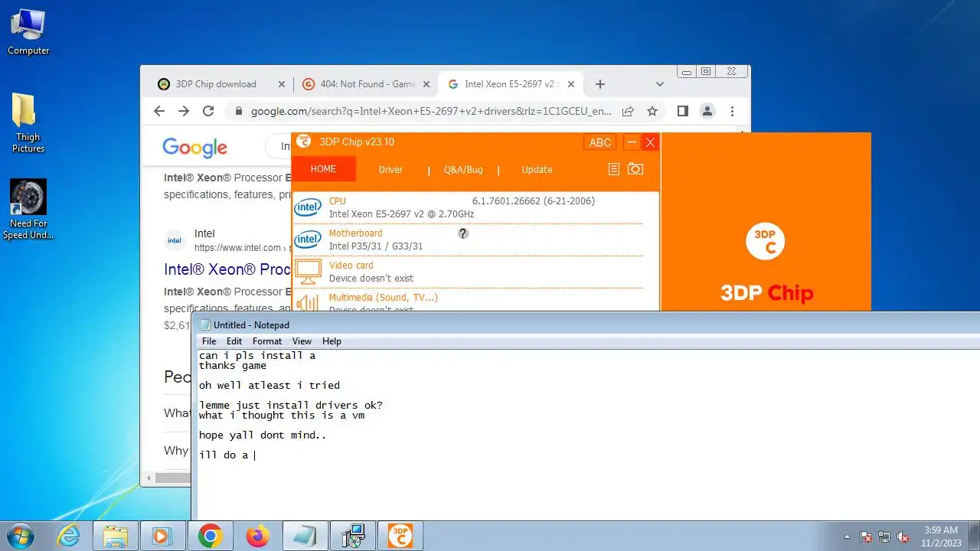Click the Chrome address bar URL
This screenshot has width=980, height=551.
point(431,111)
